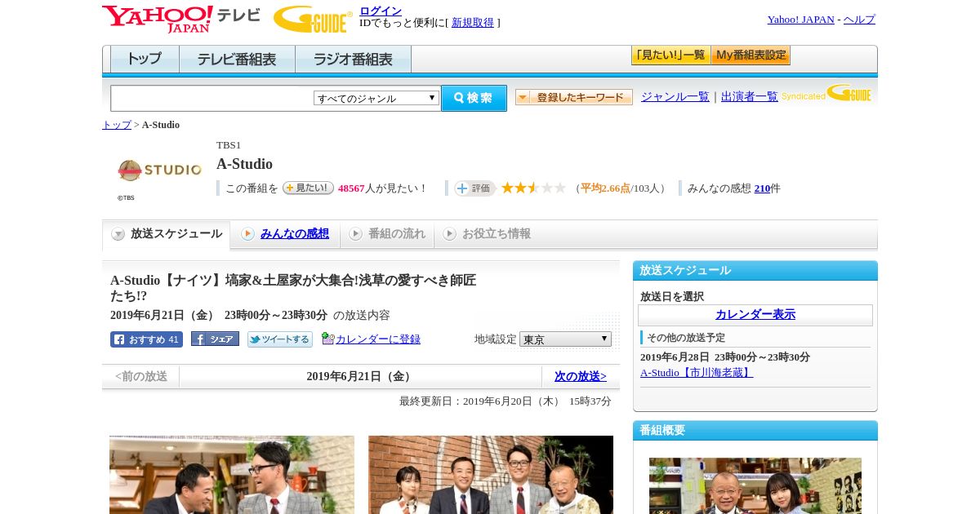
Task: Click the A-Studio【ナイツ】 episode title
Action: click(293, 288)
